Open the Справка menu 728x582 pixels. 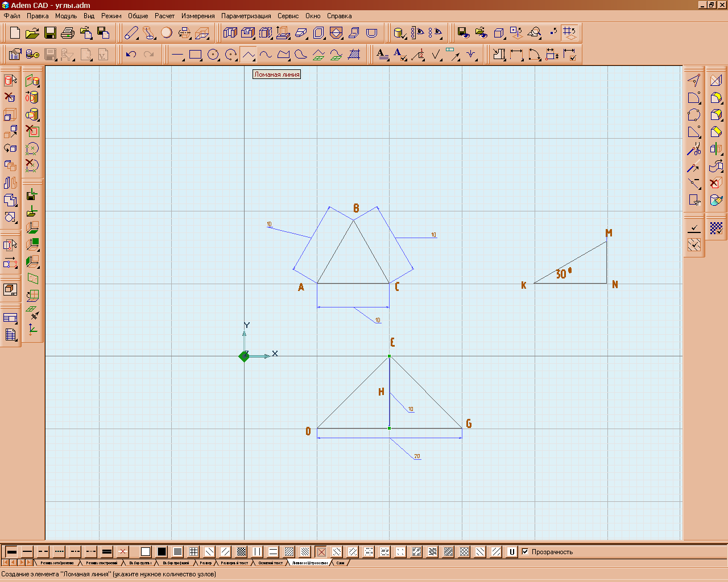click(x=340, y=16)
